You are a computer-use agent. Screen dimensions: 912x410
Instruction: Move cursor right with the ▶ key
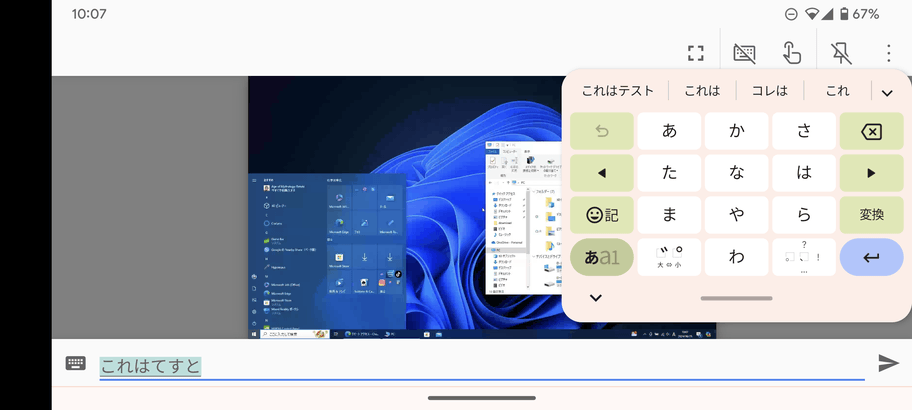coord(872,173)
